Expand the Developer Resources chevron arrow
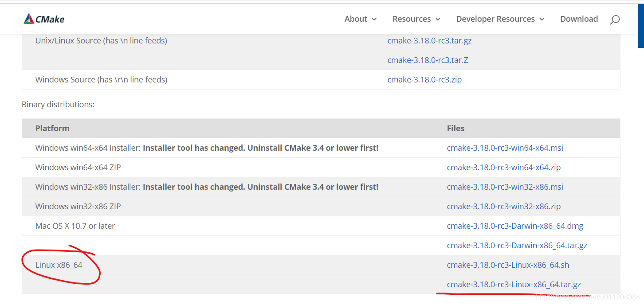Viewport: 644px width, 305px height. click(x=542, y=20)
